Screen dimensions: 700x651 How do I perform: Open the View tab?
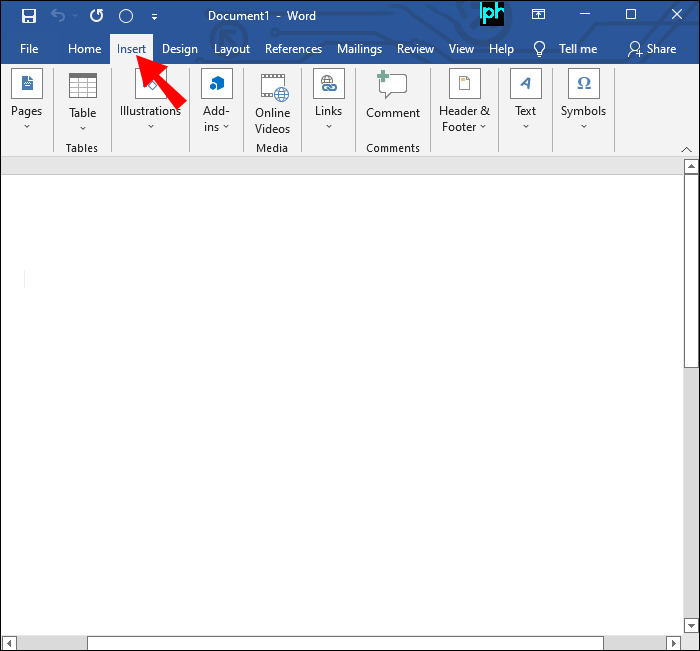(461, 49)
